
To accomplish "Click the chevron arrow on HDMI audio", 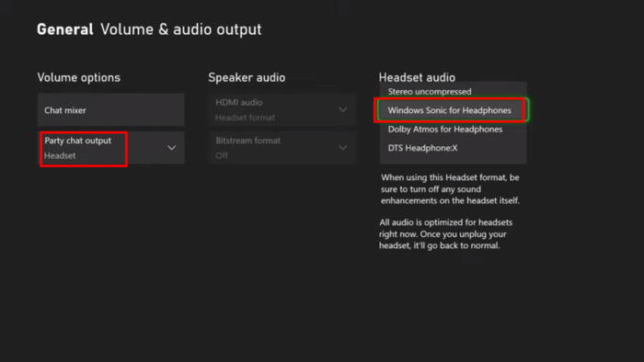I will click(342, 109).
